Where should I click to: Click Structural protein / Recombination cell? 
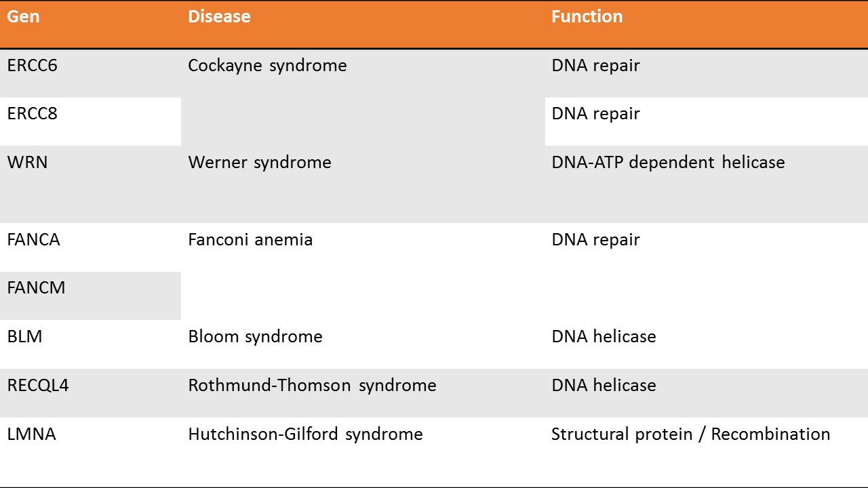(707, 452)
